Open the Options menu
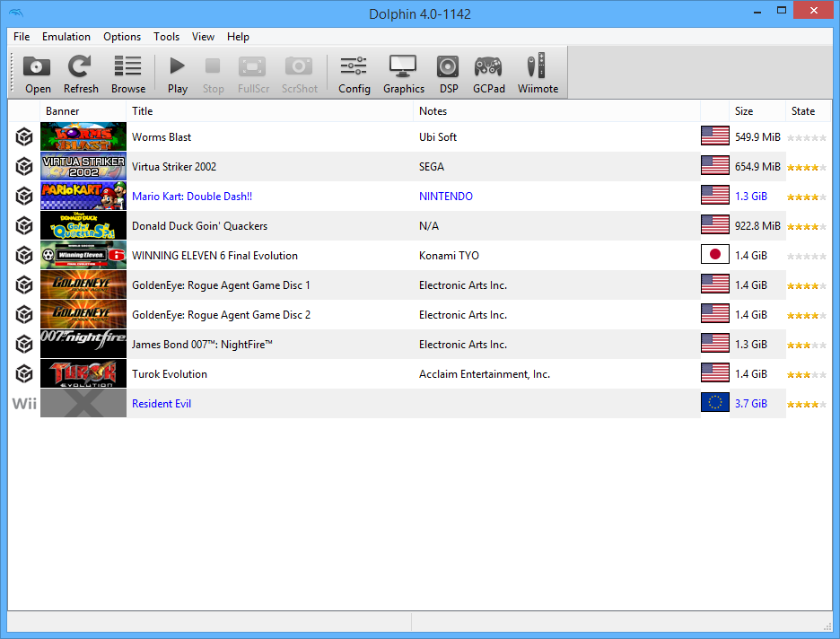840x639 pixels. (122, 37)
